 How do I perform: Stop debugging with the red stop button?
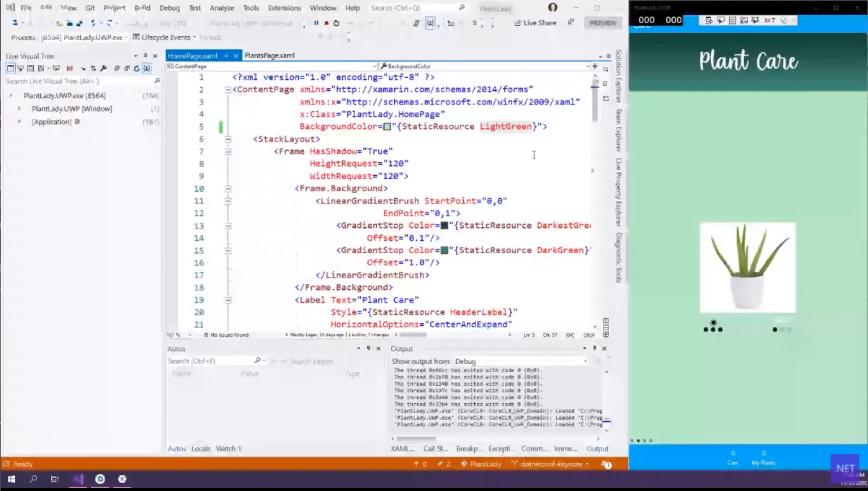click(x=326, y=23)
